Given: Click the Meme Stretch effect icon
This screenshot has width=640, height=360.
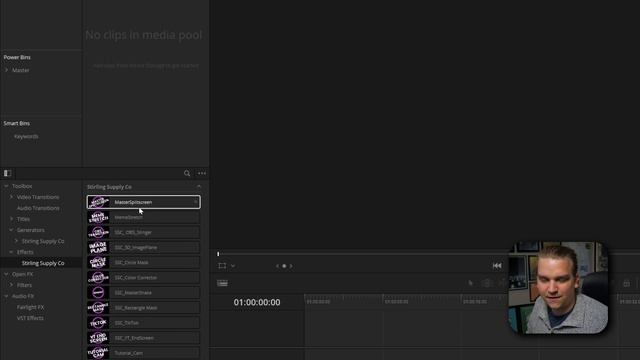Looking at the screenshot, I should coord(98,217).
